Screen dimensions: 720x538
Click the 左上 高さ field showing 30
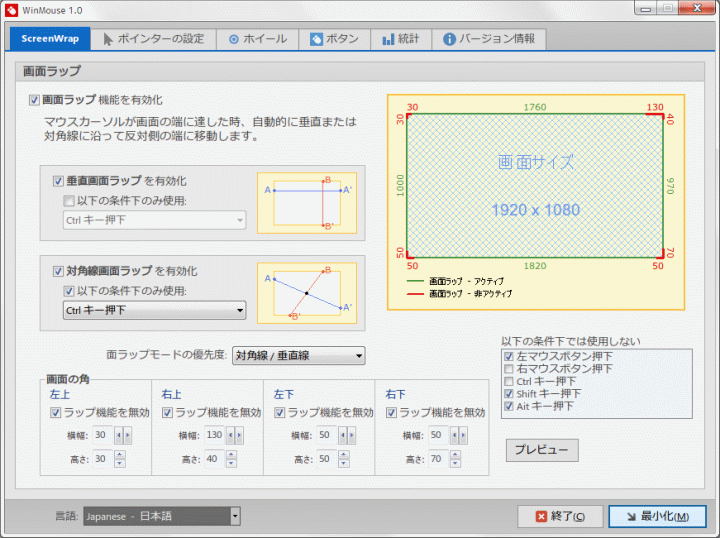coord(102,459)
